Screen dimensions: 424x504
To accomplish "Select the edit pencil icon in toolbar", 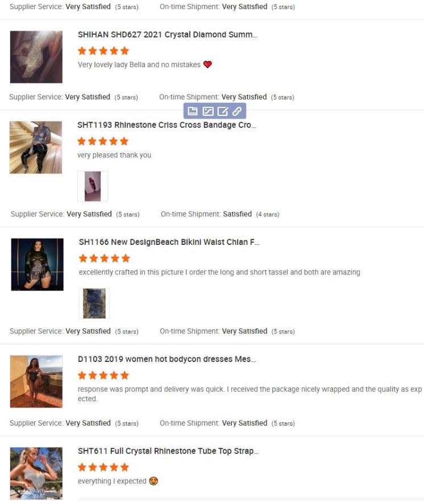I will click(222, 111).
